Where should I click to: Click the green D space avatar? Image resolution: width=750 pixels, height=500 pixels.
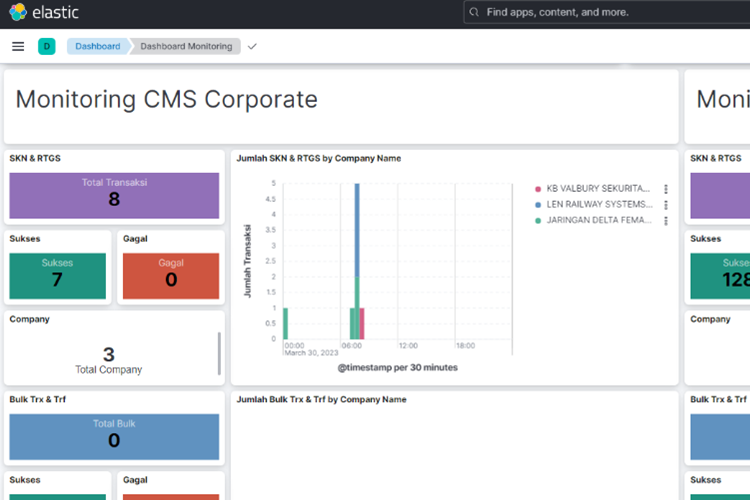(46, 46)
